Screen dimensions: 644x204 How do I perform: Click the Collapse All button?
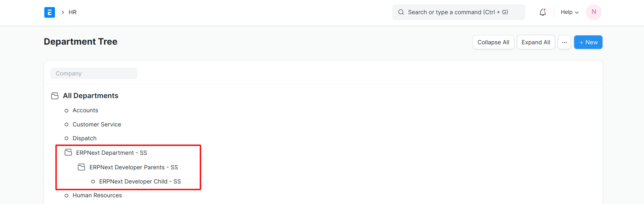[493, 42]
